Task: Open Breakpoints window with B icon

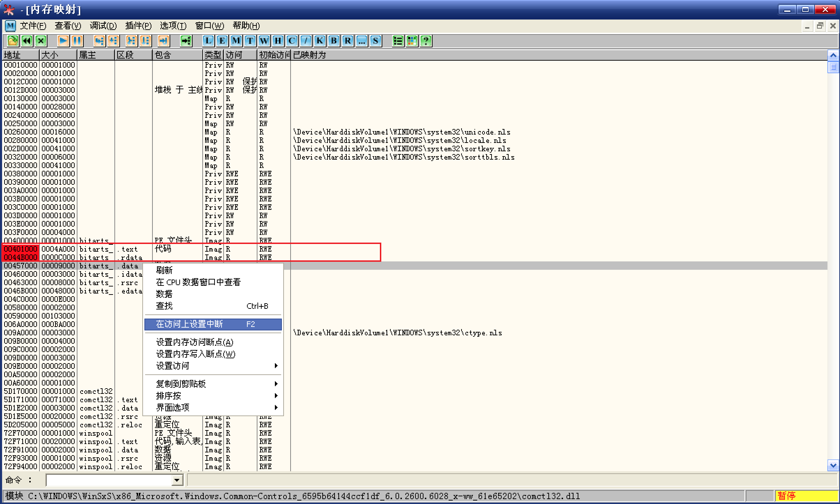Action: pos(334,41)
